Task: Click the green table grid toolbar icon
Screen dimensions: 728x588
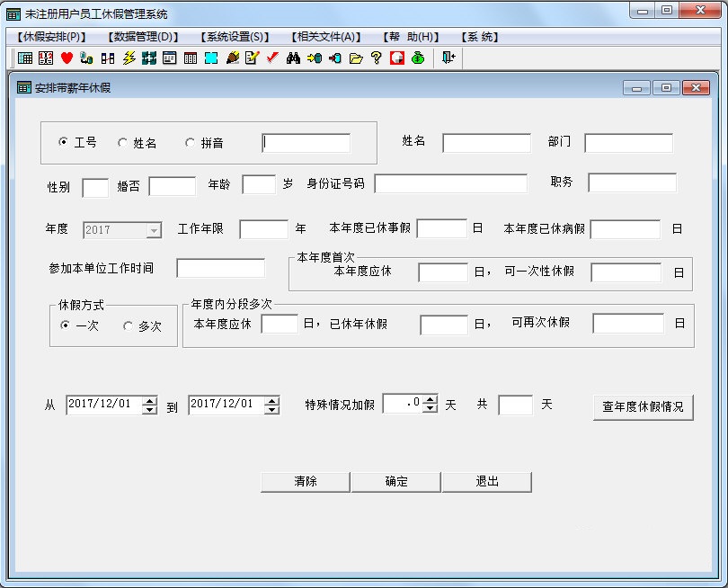Action: point(25,58)
